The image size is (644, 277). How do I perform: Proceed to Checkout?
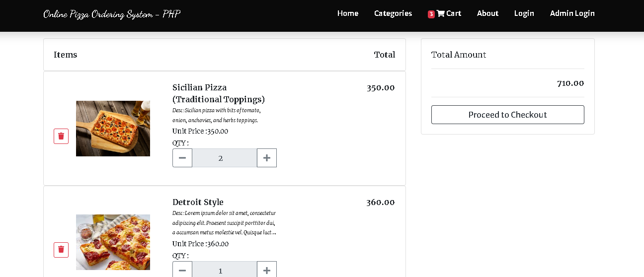tap(508, 115)
